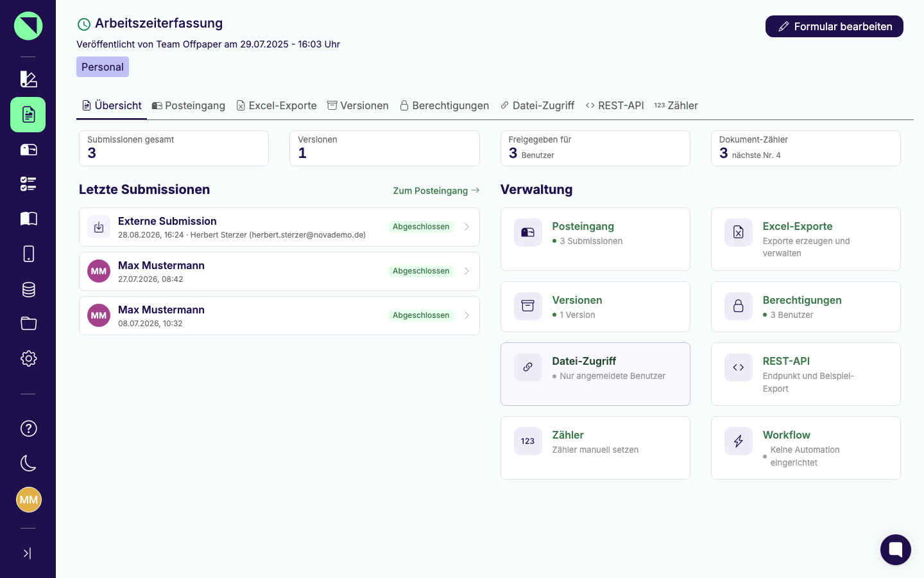Open the Posteingang management card
The width and height of the screenshot is (924, 578).
pyautogui.click(x=595, y=239)
